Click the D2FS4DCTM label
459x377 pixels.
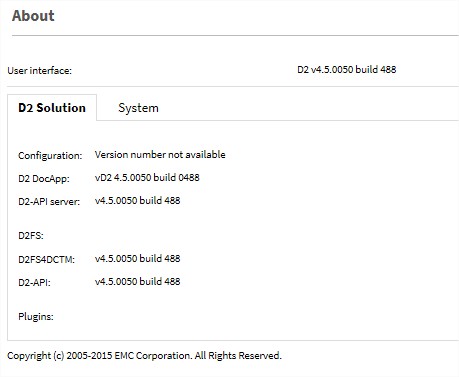[46, 259]
